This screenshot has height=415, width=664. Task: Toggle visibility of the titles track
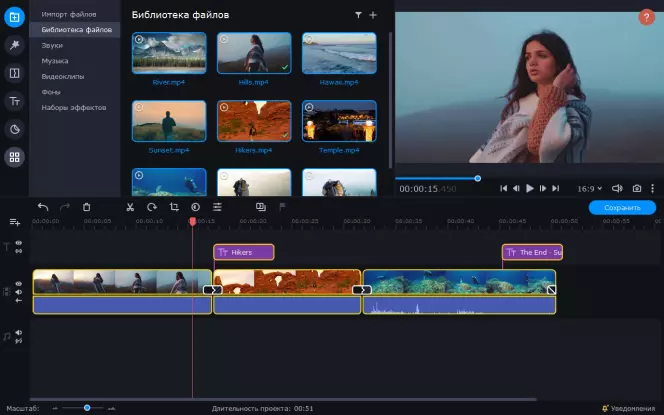pyautogui.click(x=18, y=244)
